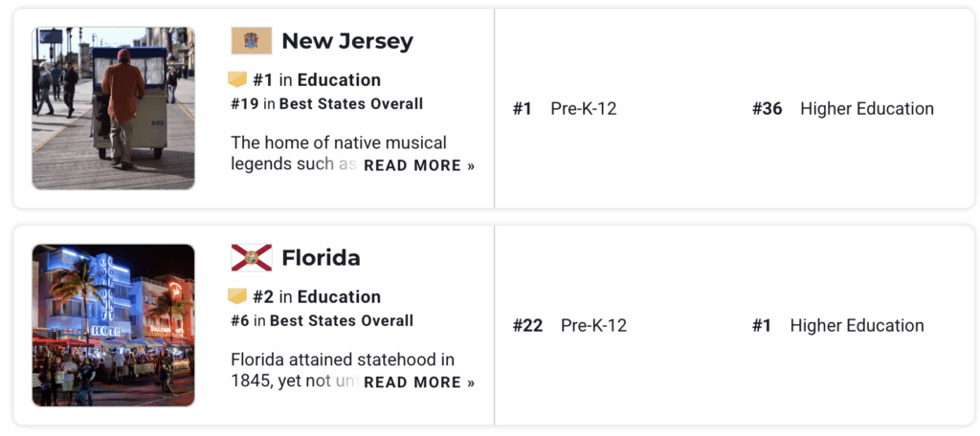Open the New Jersey state title link
Viewport: 980px width, 436px height.
pyautogui.click(x=347, y=41)
